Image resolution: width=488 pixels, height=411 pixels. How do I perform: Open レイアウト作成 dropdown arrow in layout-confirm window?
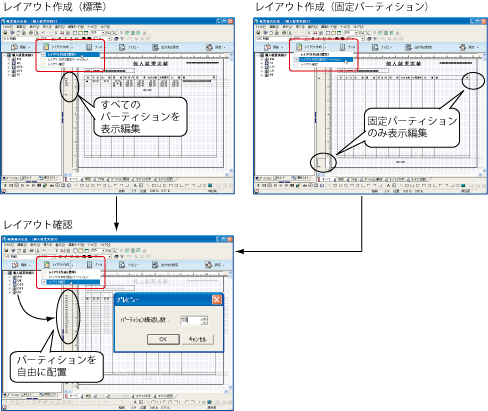(x=73, y=265)
